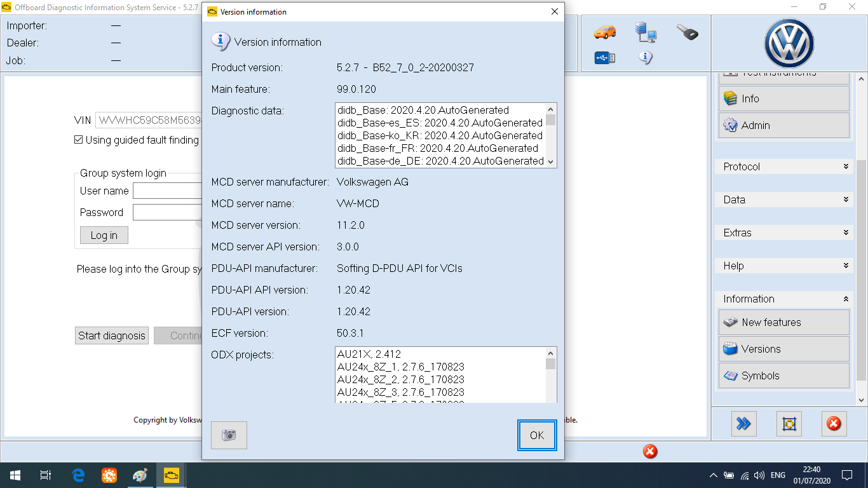This screenshot has height=488, width=868.
Task: Click the VIN input field
Action: [x=149, y=120]
